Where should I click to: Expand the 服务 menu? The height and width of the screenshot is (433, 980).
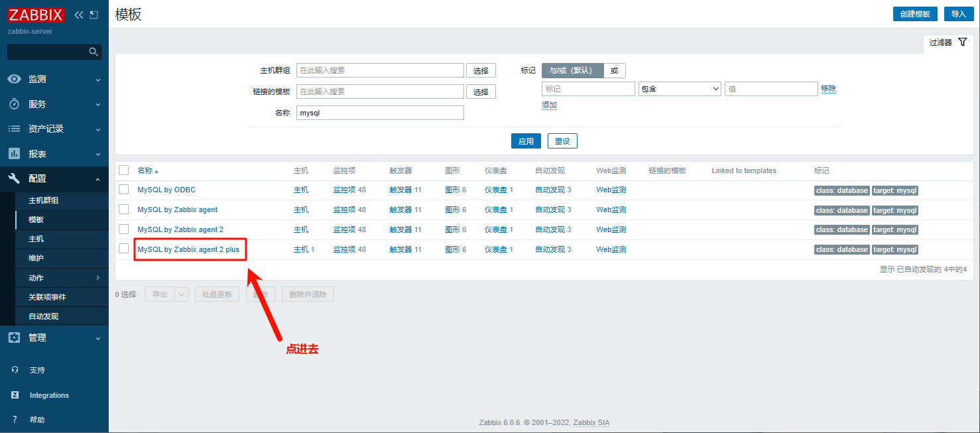(98, 105)
